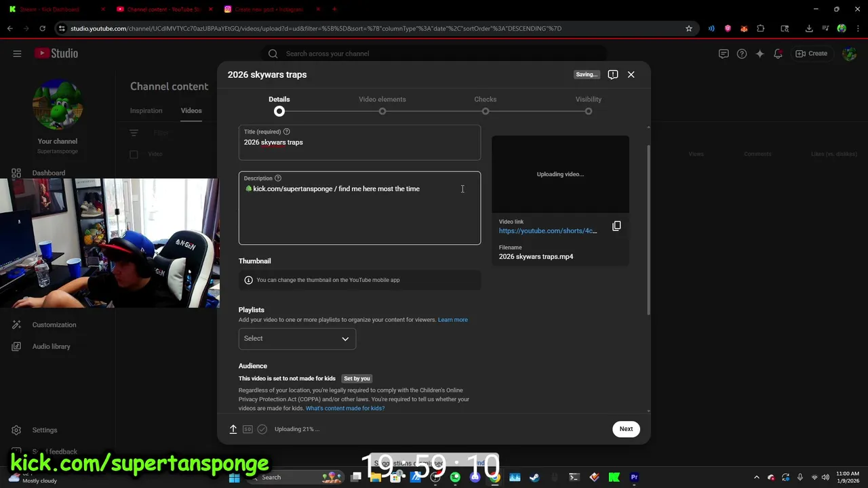Reload the page
The width and height of the screenshot is (868, 488).
[x=42, y=28]
